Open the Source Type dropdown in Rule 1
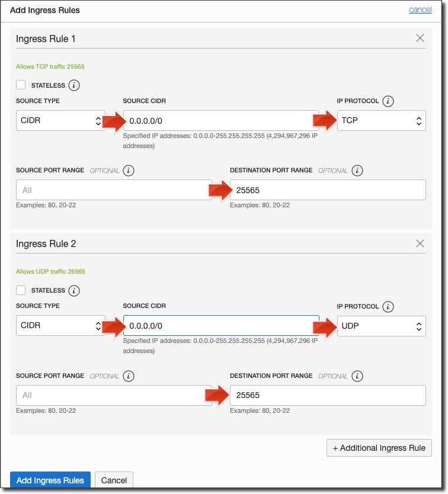Screen dimensions: 448x494 tap(60, 121)
